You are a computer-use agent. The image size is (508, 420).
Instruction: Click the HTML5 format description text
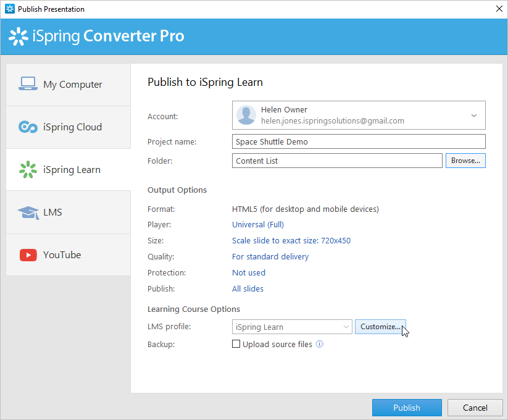[x=306, y=209]
